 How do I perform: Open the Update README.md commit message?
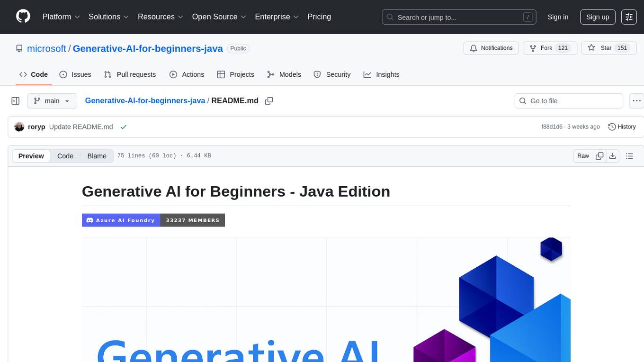[81, 127]
